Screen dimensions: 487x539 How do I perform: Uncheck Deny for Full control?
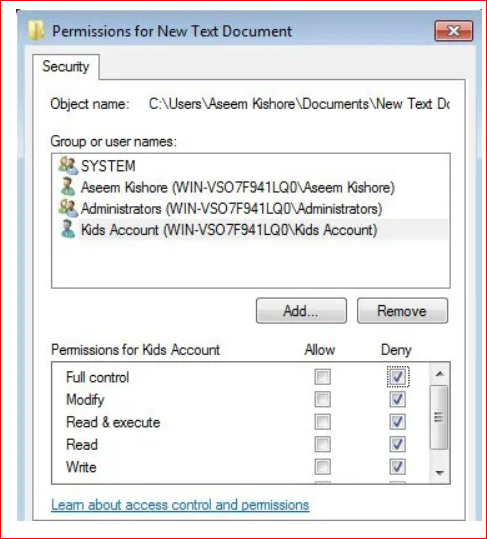pyautogui.click(x=398, y=377)
